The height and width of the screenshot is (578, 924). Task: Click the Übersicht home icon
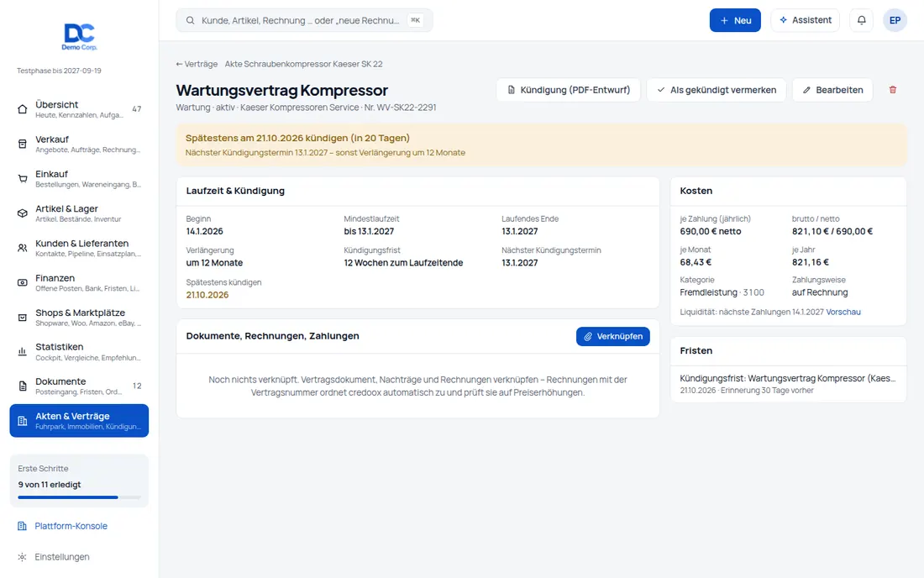coord(23,109)
